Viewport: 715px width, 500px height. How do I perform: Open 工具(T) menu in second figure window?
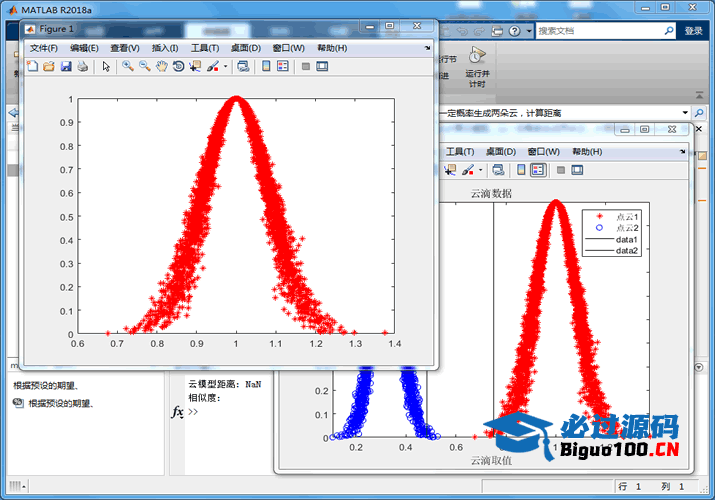point(460,152)
